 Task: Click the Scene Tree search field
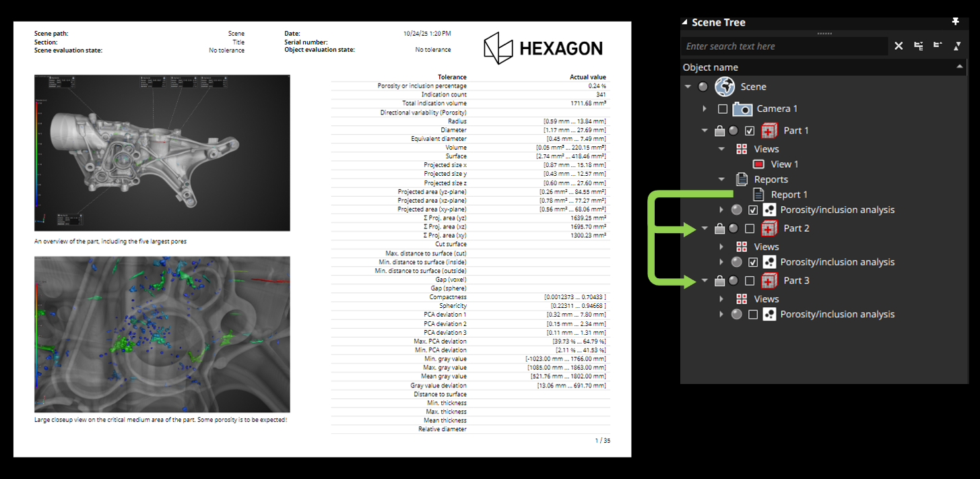point(781,46)
